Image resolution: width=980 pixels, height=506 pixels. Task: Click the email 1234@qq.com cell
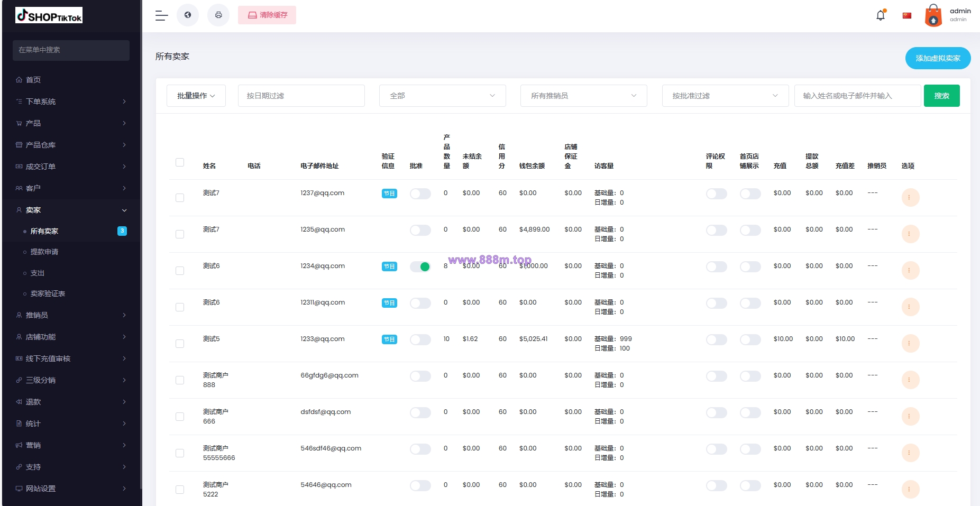pyautogui.click(x=323, y=266)
